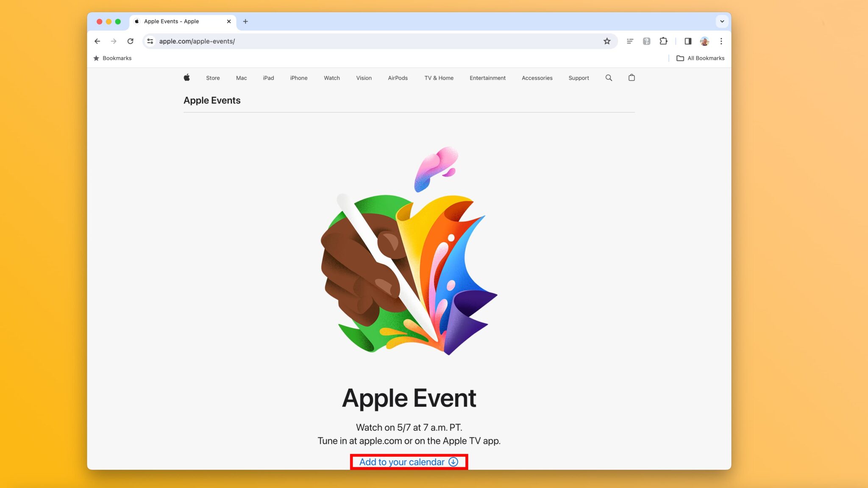The image size is (868, 488).
Task: Open the Mac menu item
Action: click(241, 78)
